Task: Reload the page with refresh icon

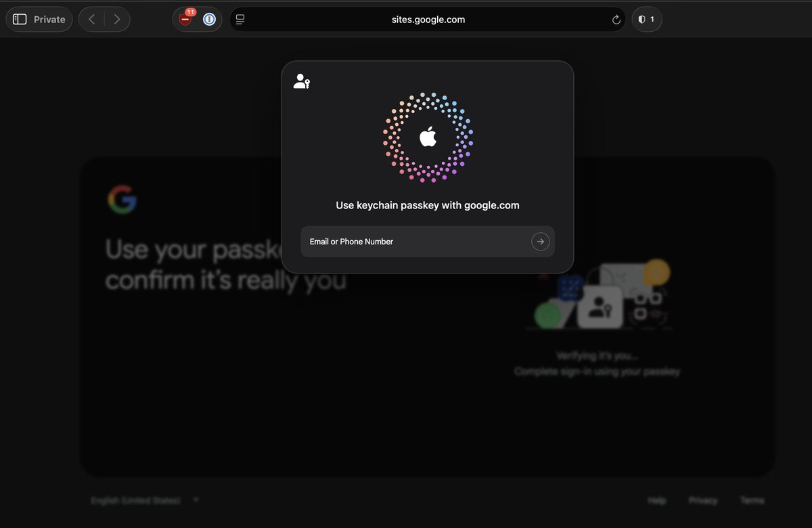Action: pos(616,20)
